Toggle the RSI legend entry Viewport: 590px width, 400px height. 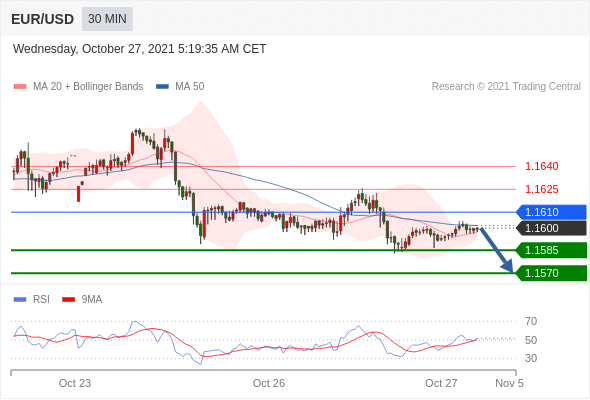tap(32, 300)
